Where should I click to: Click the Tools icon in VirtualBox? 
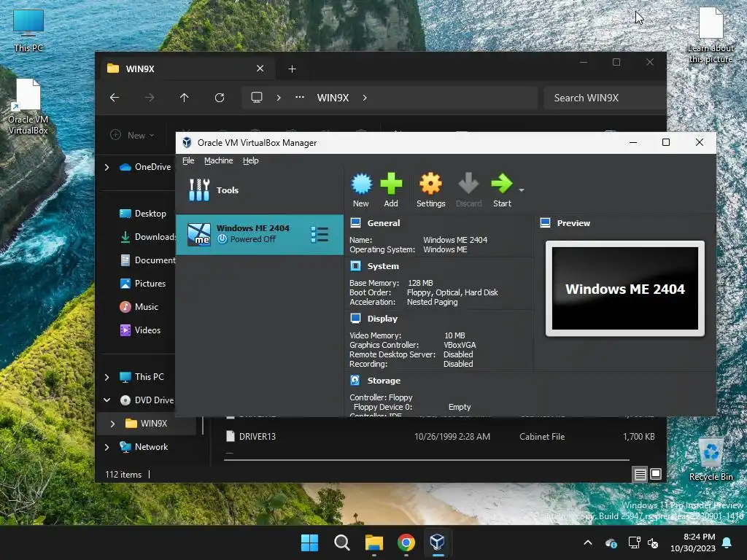(x=199, y=190)
